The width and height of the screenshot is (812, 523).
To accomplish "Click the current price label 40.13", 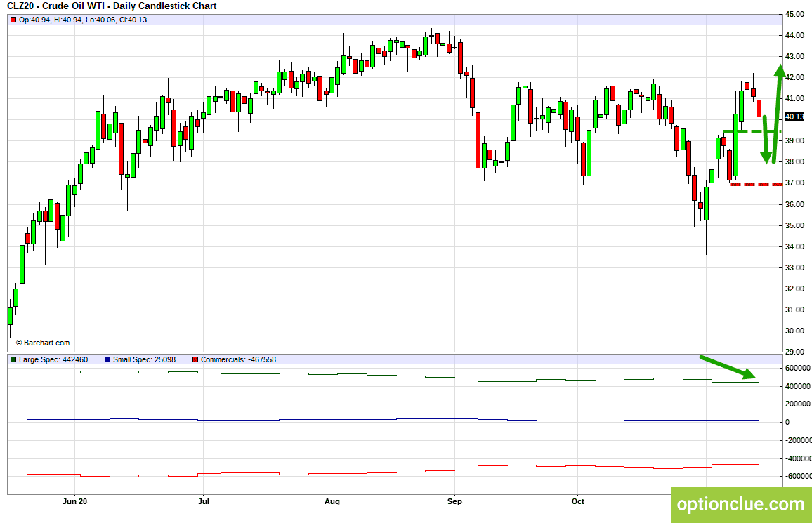I will (795, 117).
